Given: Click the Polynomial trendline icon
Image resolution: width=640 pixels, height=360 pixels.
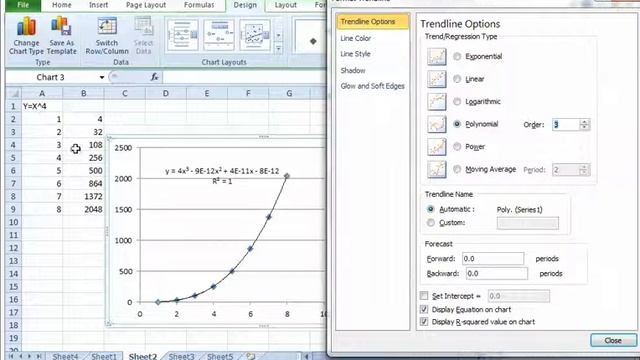Looking at the screenshot, I should click(x=436, y=124).
